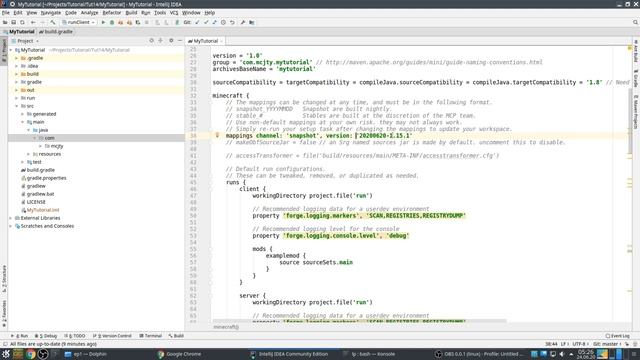640x360 pixels.
Task: Open the Version Control tool window
Action: (112, 336)
